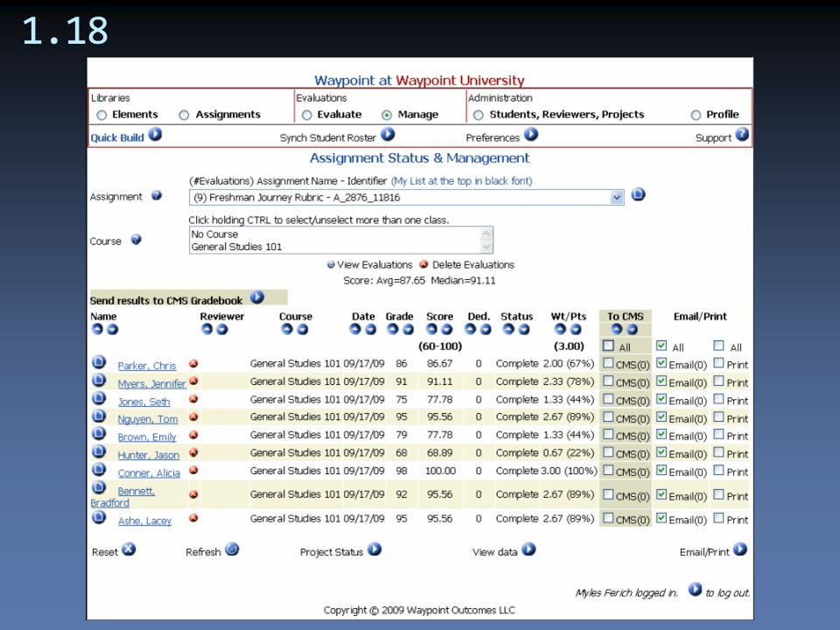Check CMS(0) box for Parker, Chris
Viewport: 840px width, 630px height.
pos(608,363)
